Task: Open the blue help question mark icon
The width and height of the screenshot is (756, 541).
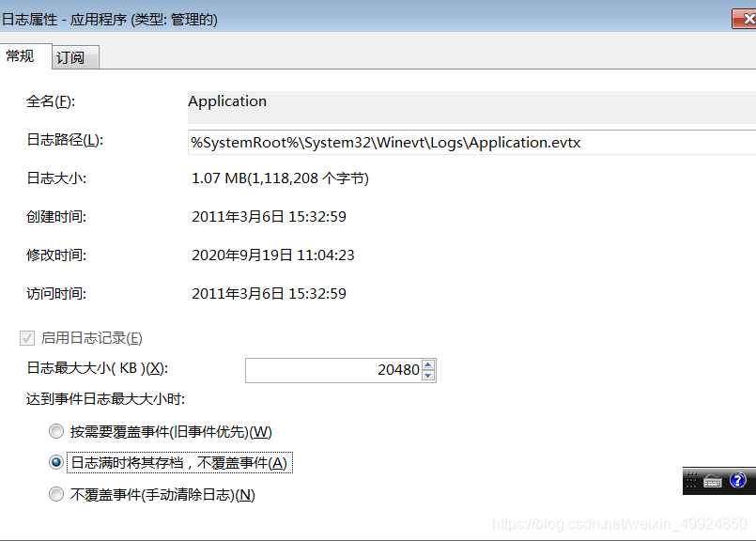Action: [x=737, y=481]
